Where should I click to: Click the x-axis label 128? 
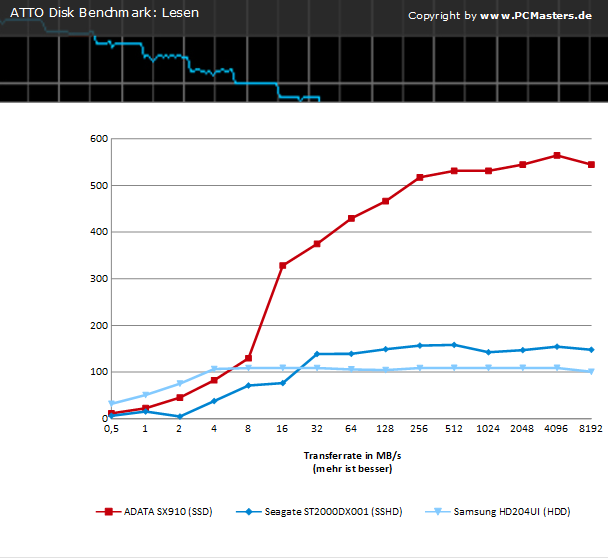click(x=385, y=429)
